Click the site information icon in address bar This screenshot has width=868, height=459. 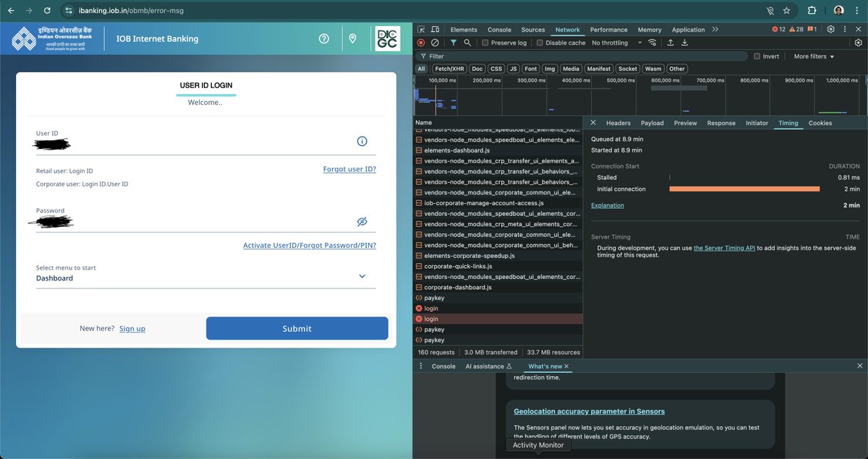click(x=69, y=11)
